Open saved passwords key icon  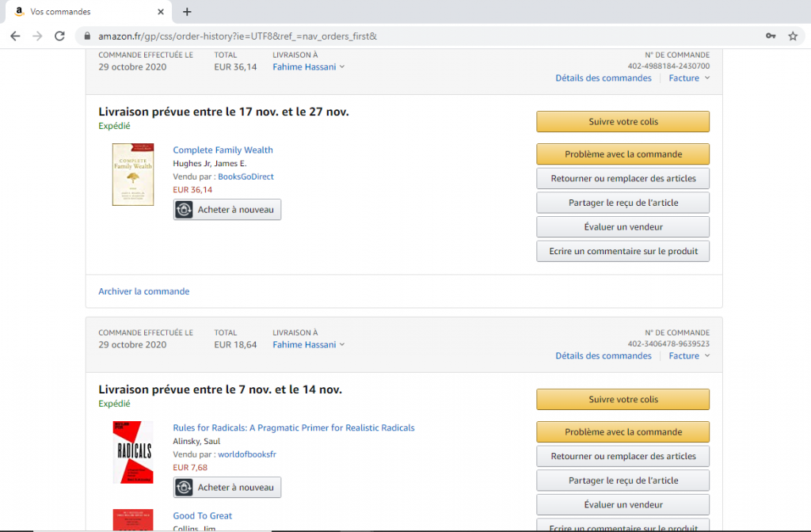[x=771, y=36]
